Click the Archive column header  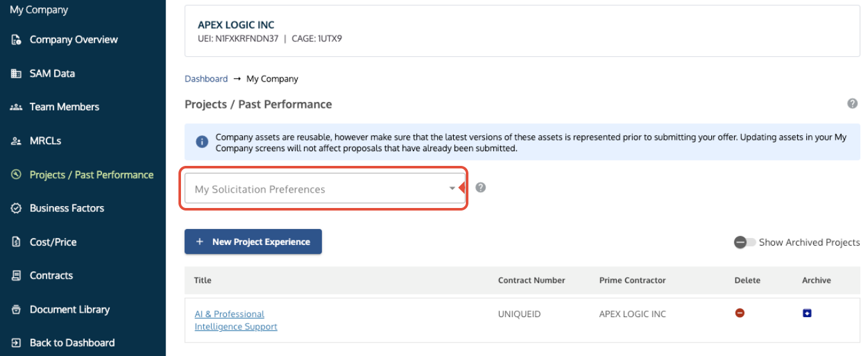click(x=816, y=280)
